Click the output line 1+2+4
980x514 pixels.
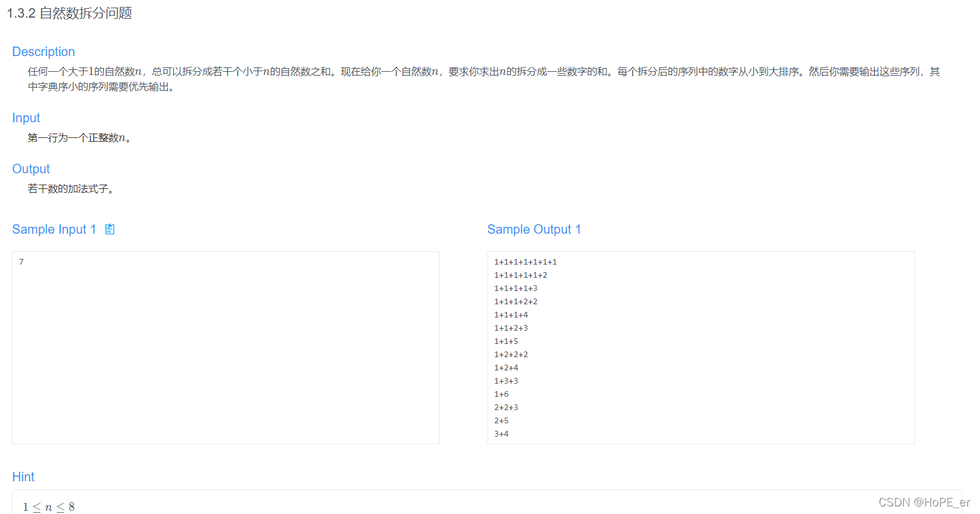point(506,368)
